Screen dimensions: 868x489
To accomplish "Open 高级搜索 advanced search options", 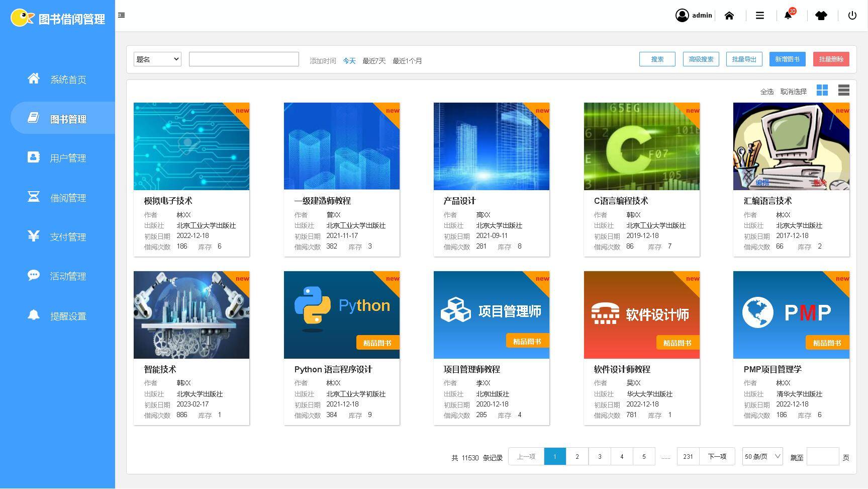I will click(x=701, y=59).
